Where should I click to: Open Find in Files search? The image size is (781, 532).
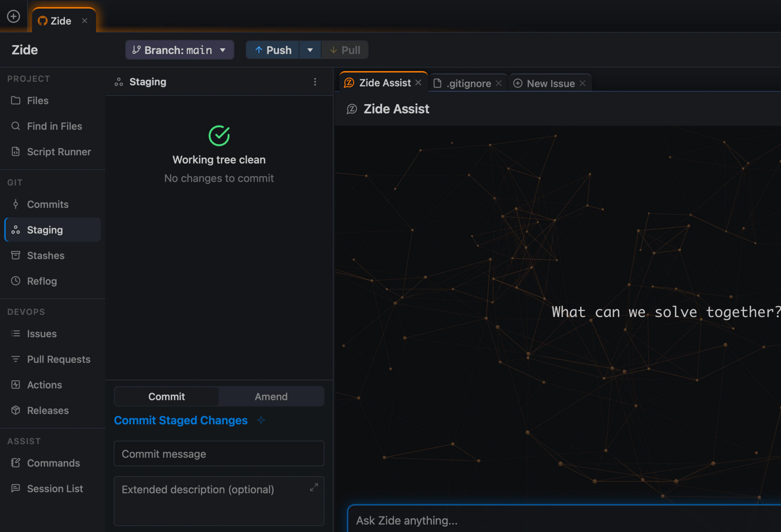tap(52, 126)
